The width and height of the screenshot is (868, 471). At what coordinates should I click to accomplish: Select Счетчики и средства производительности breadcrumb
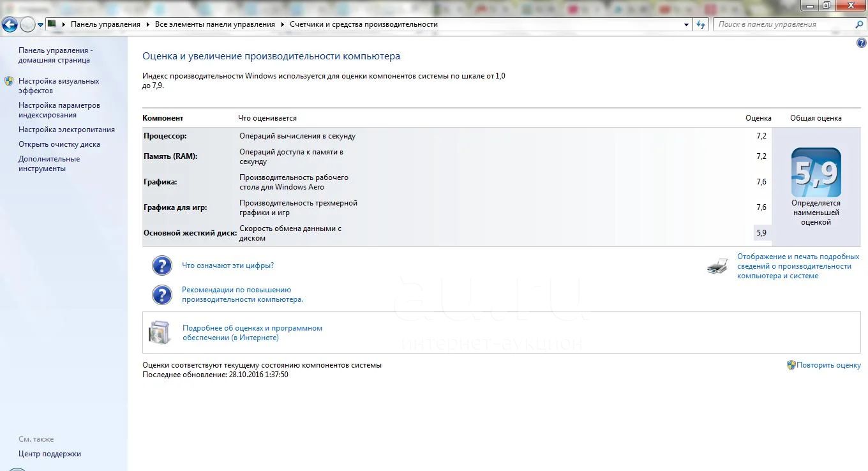coord(364,24)
